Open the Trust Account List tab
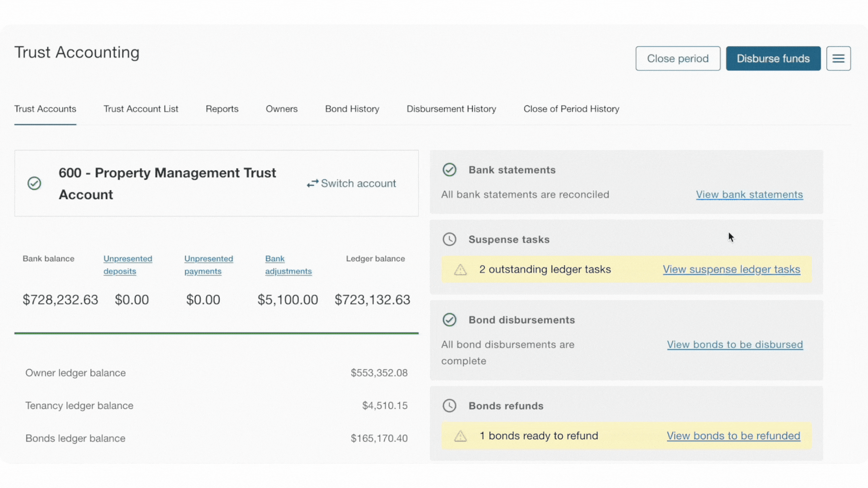 click(x=141, y=109)
